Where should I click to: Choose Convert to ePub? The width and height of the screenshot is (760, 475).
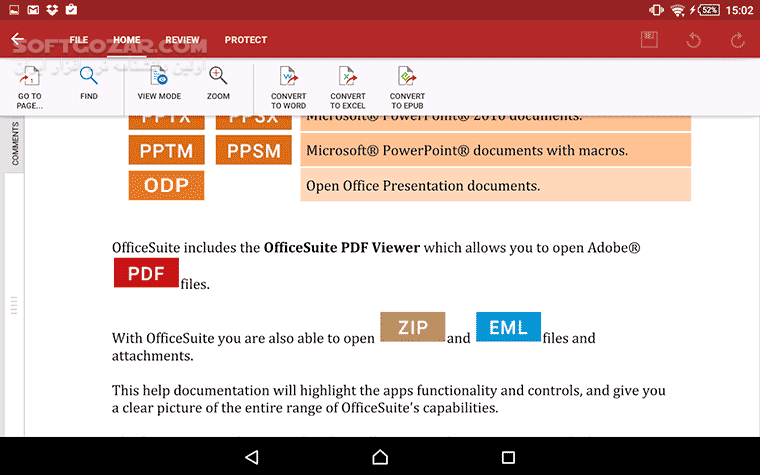click(407, 87)
